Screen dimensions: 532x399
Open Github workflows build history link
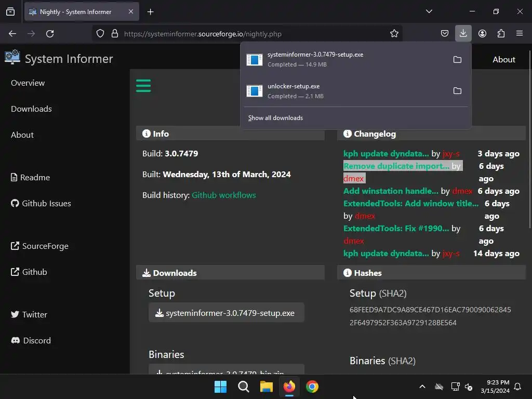(x=224, y=195)
